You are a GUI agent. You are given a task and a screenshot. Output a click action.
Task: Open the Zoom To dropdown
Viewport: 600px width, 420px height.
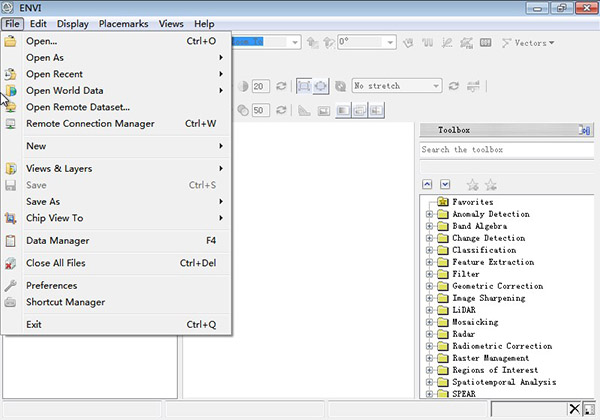click(x=295, y=42)
